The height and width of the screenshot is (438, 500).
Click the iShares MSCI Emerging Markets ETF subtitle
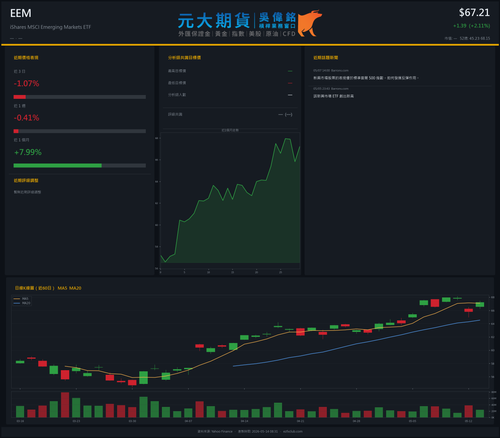[50, 27]
